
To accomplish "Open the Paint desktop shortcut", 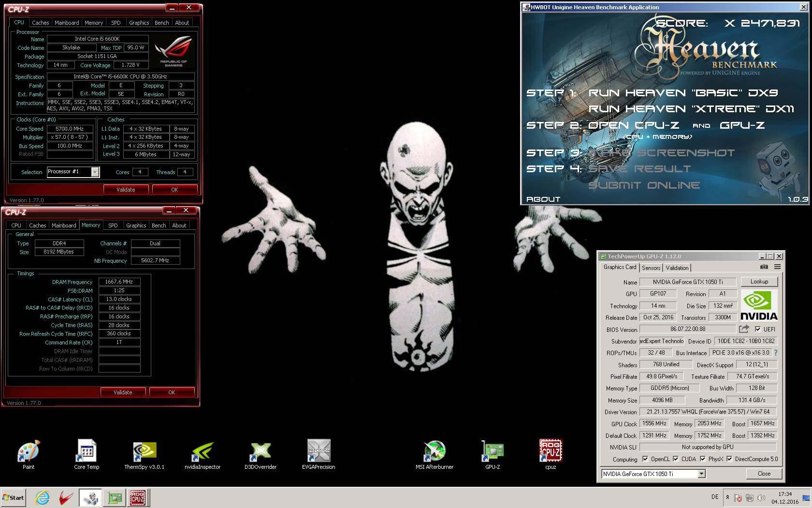I will click(29, 454).
